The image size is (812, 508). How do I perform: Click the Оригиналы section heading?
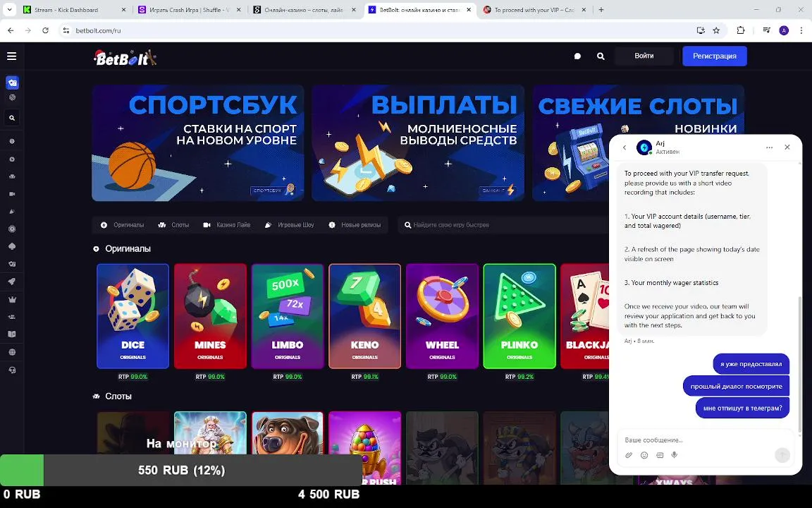pos(128,249)
